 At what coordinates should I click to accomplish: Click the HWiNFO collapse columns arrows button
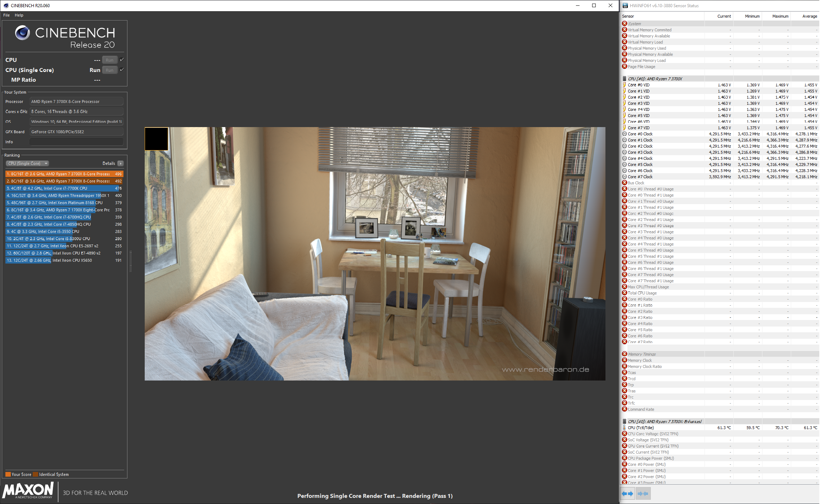pyautogui.click(x=643, y=494)
